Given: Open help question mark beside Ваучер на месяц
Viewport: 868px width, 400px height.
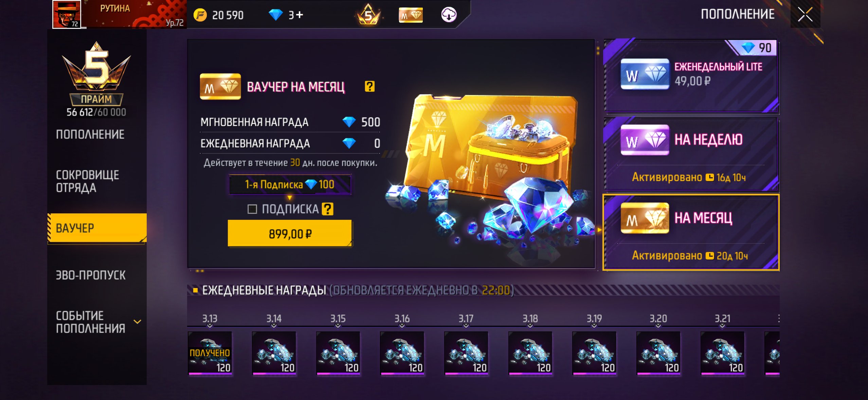Looking at the screenshot, I should coord(369,87).
